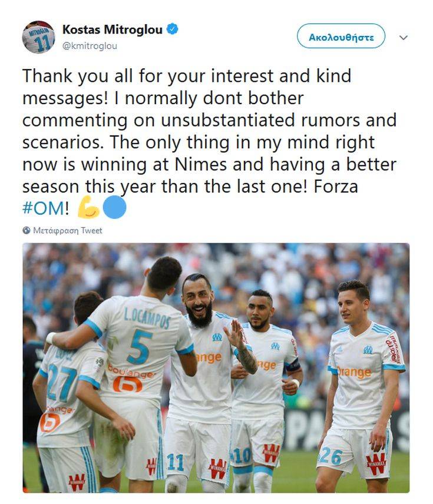The height and width of the screenshot is (504, 433).
Task: Click the number 11 on the shorts in photo
Action: tap(176, 462)
